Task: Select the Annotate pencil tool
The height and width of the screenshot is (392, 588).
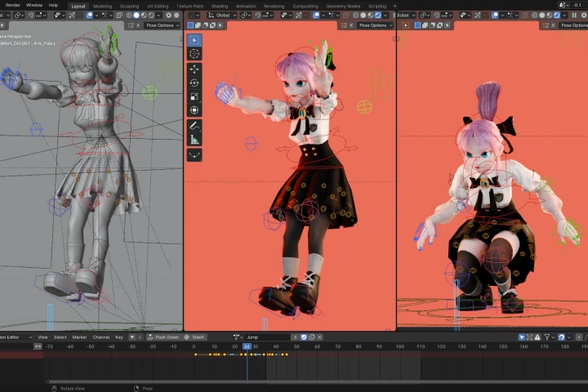Action: click(194, 126)
